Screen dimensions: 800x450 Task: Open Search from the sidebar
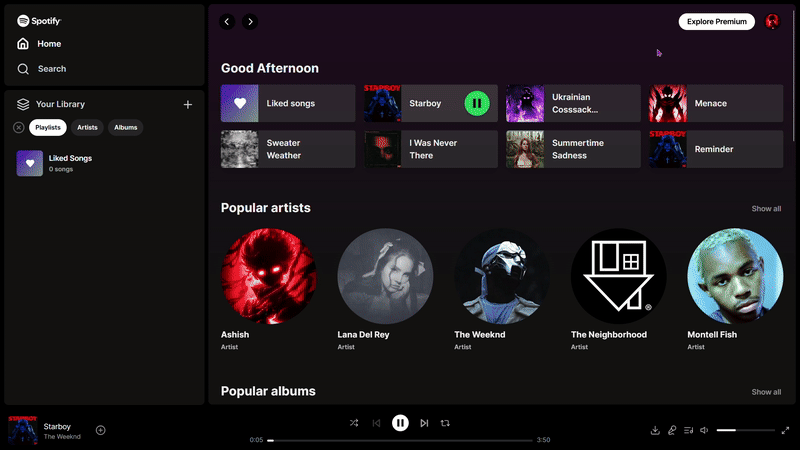tap(41, 69)
